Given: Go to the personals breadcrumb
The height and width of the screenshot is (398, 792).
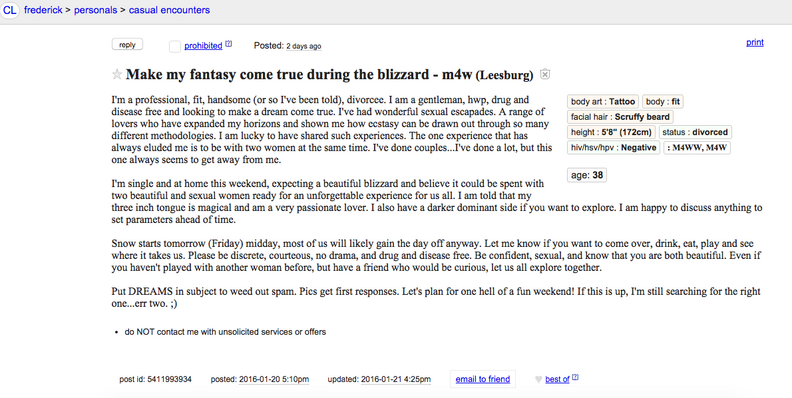Looking at the screenshot, I should pos(95,10).
